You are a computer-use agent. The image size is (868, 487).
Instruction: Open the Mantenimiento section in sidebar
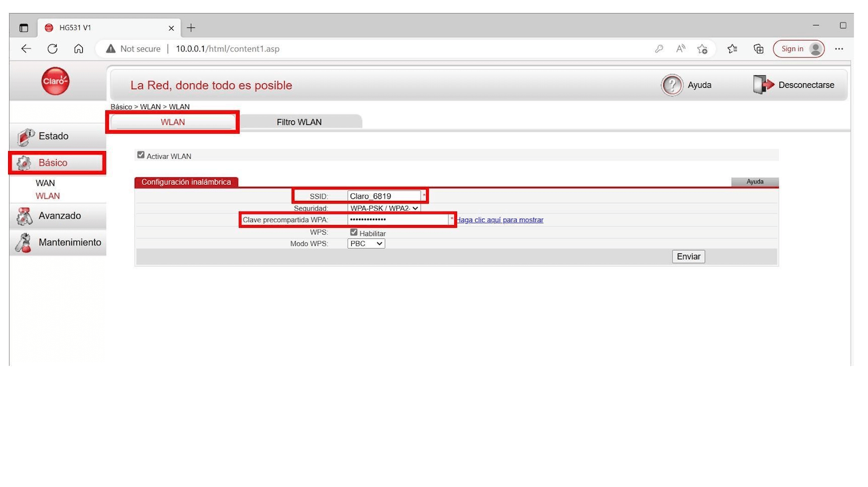[x=69, y=242]
